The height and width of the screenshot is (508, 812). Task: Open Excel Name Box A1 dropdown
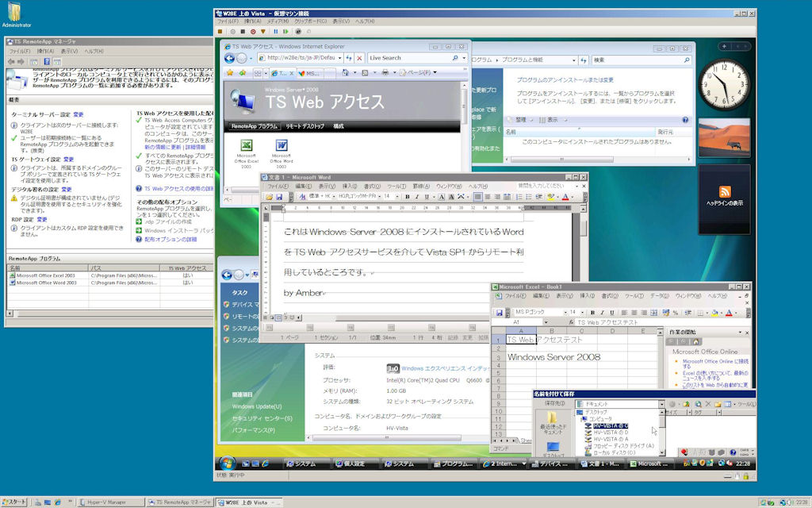pos(546,322)
